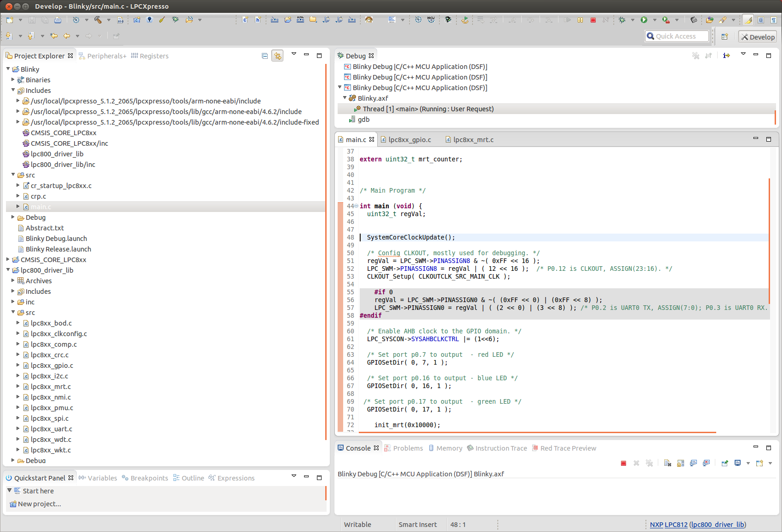
Task: Click the Quick Access search field
Action: click(677, 36)
